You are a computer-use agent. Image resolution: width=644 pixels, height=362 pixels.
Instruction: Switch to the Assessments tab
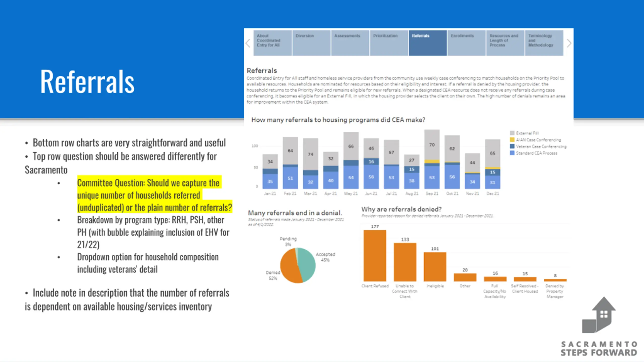click(x=350, y=43)
